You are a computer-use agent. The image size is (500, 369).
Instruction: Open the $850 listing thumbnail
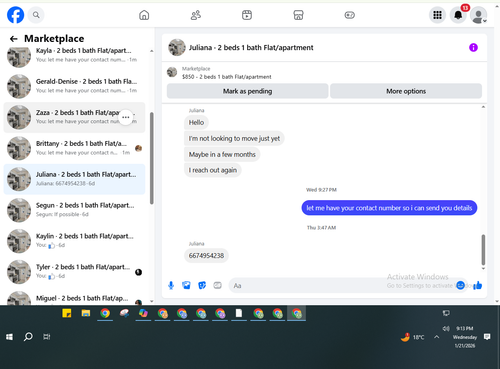click(x=172, y=72)
